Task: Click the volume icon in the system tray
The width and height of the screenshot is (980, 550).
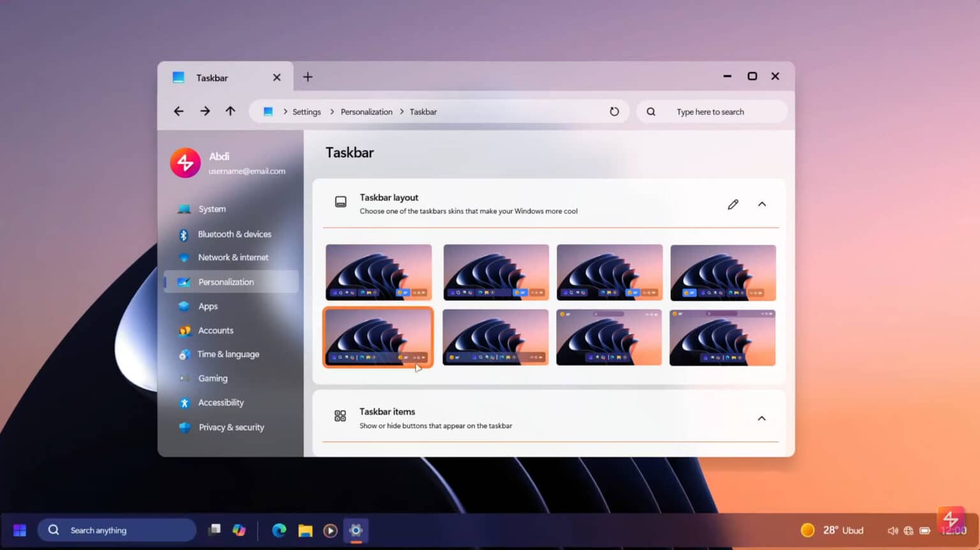Action: tap(893, 530)
